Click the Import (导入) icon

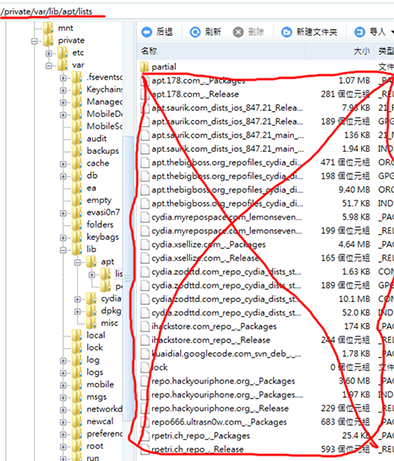coord(359,32)
